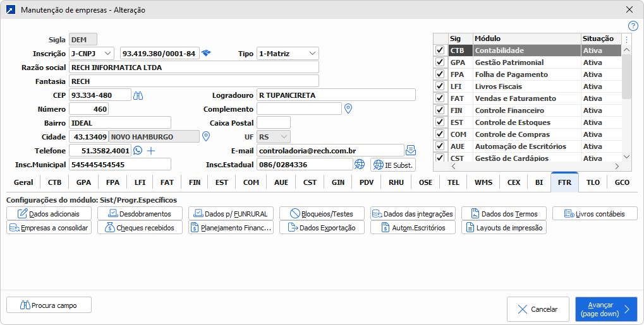644x325 pixels.
Task: Expand the Tipo 1-Matriz dropdown
Action: click(288, 54)
